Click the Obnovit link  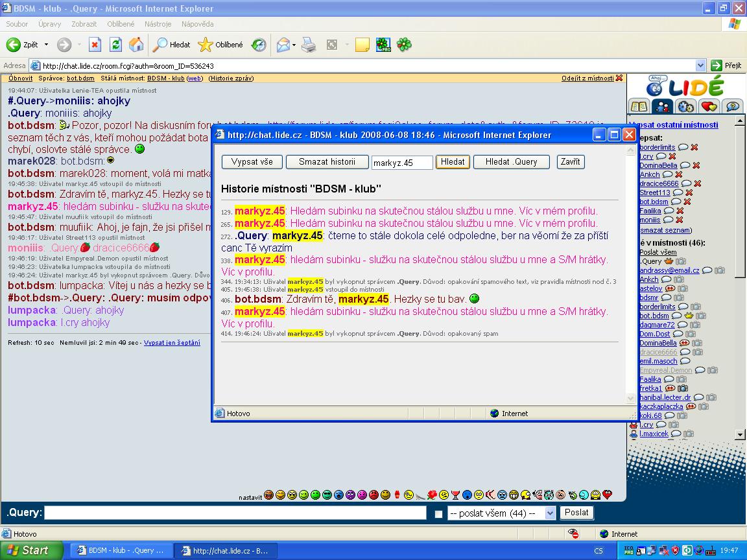(x=21, y=78)
